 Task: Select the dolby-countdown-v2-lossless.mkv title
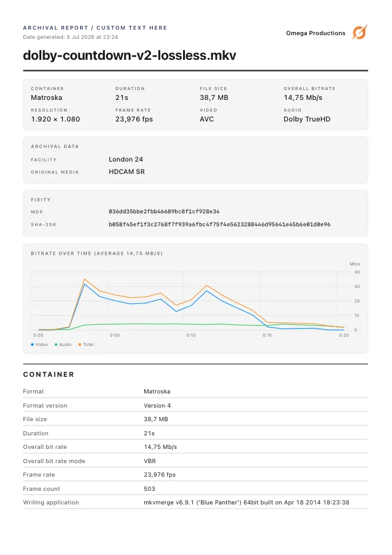click(x=129, y=55)
